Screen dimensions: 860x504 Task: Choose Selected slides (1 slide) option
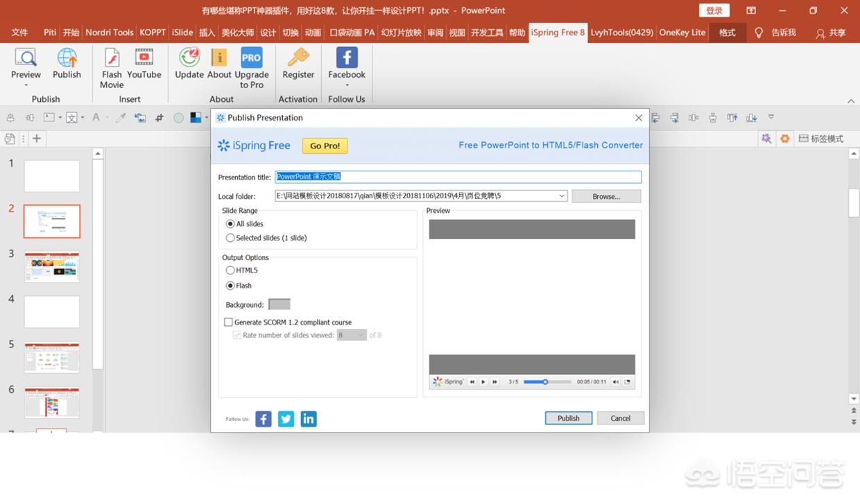pyautogui.click(x=230, y=238)
